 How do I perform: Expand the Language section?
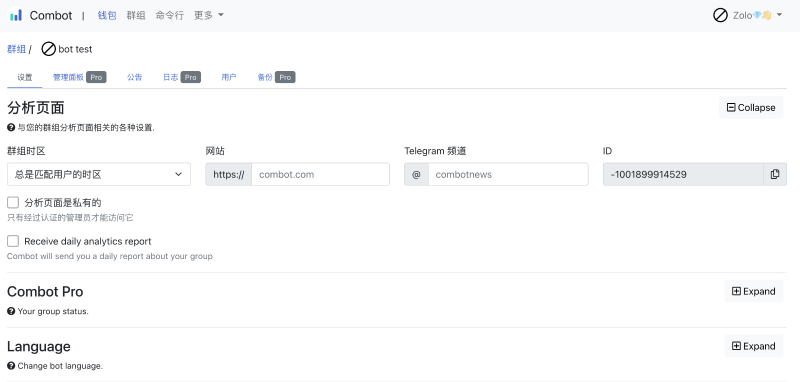coord(754,346)
